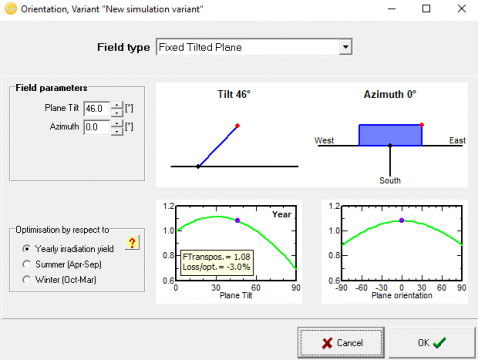The width and height of the screenshot is (478, 360).
Task: Decrease Azimuth with down spinner arrow
Action: click(117, 131)
